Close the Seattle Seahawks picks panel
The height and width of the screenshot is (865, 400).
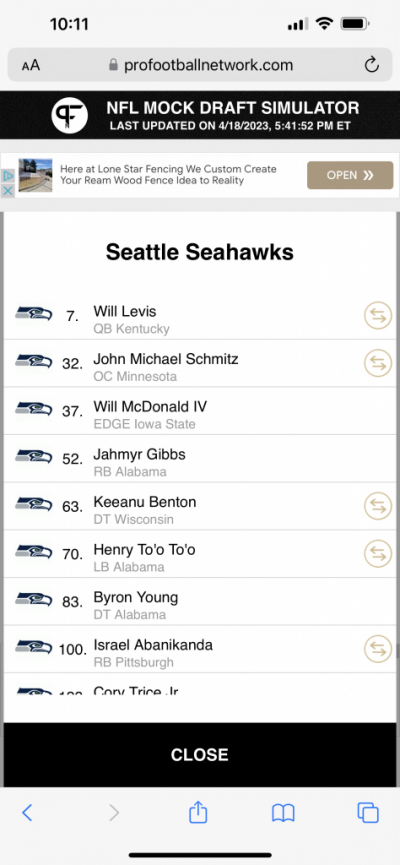(x=200, y=755)
